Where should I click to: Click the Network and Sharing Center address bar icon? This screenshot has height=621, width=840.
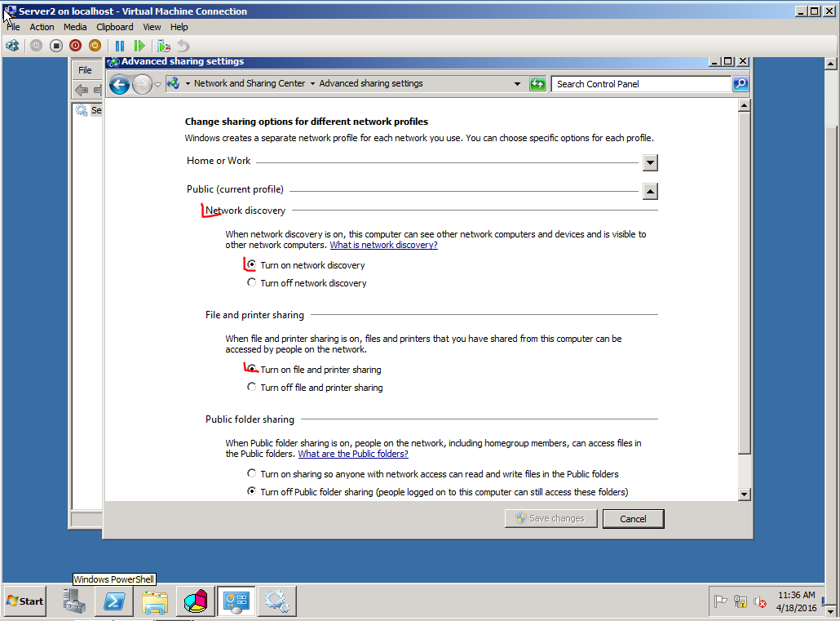click(x=173, y=84)
